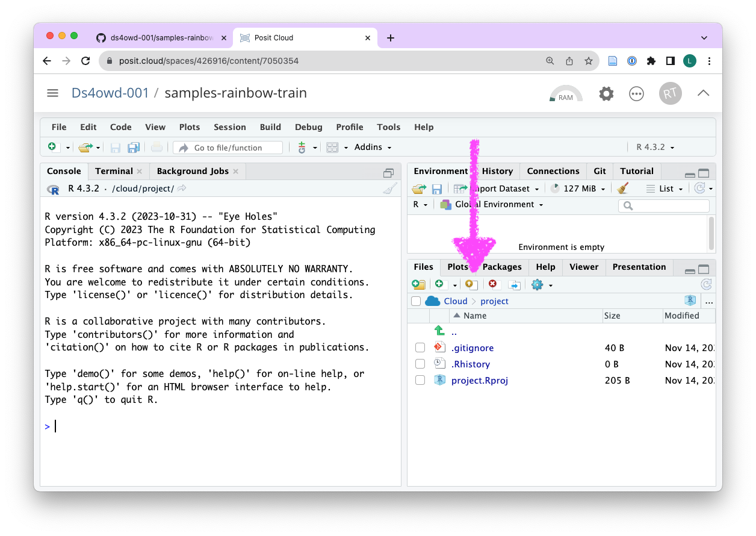This screenshot has width=756, height=536.
Task: Check the box next to .gitignore
Action: coord(420,347)
